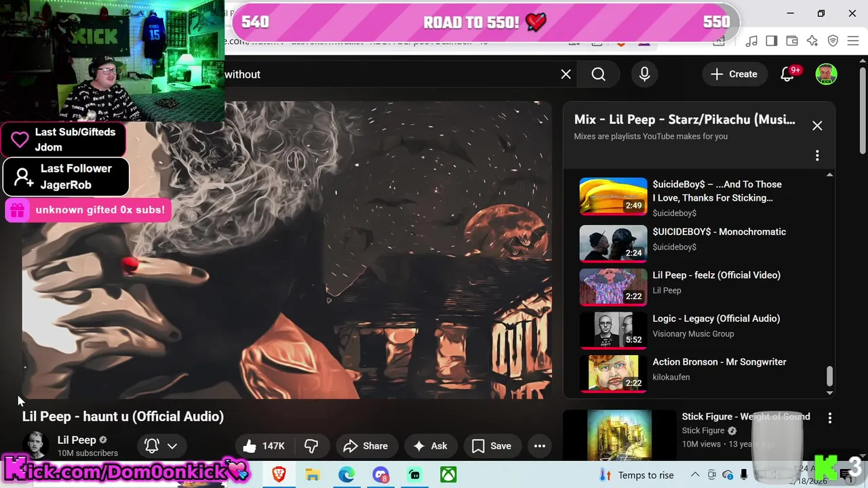Open File Explorer from the taskbar

tap(313, 474)
